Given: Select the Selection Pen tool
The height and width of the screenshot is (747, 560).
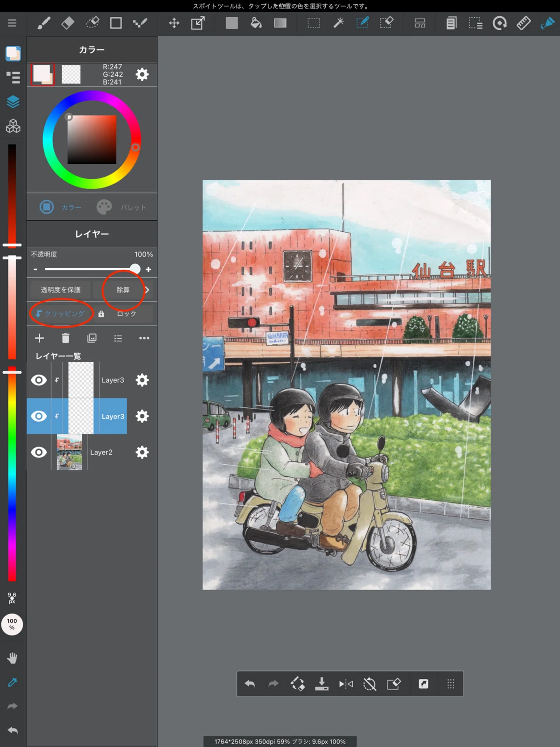Looking at the screenshot, I should (x=363, y=23).
